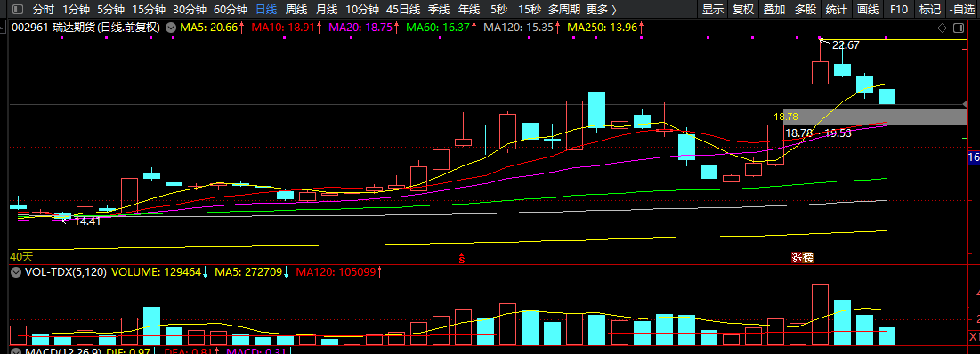Click the 14.41 low price arrow marker
The image size is (980, 354).
pos(80,221)
